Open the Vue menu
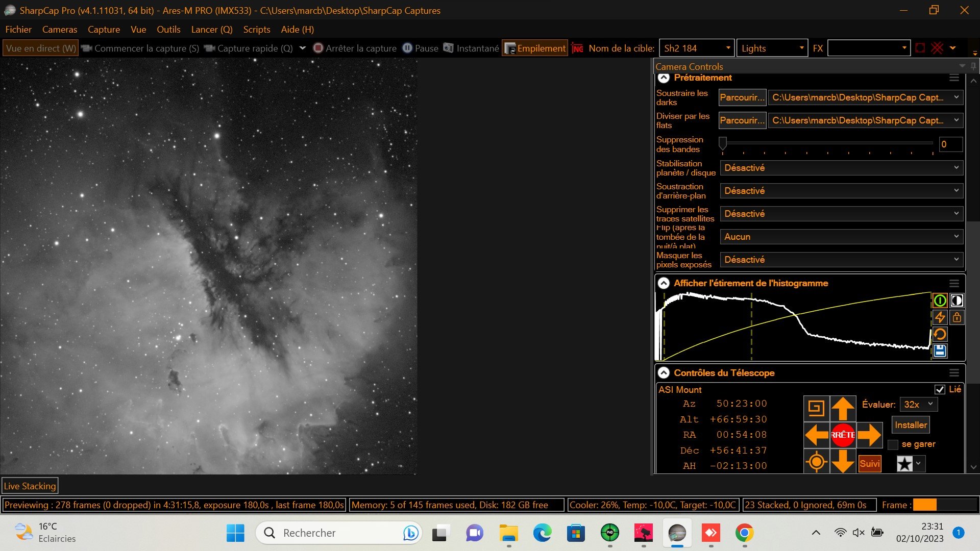The height and width of the screenshot is (551, 980). tap(138, 30)
